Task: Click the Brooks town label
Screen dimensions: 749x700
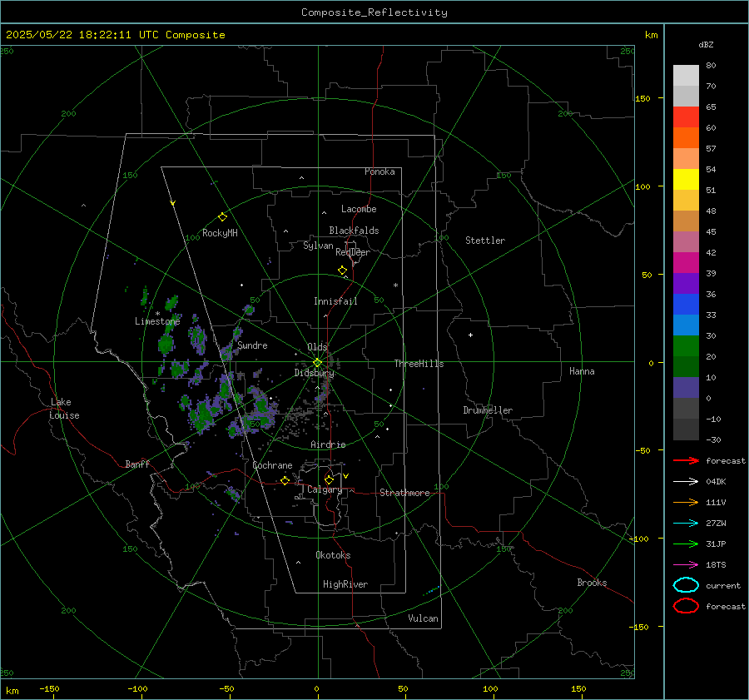Action: click(x=592, y=583)
